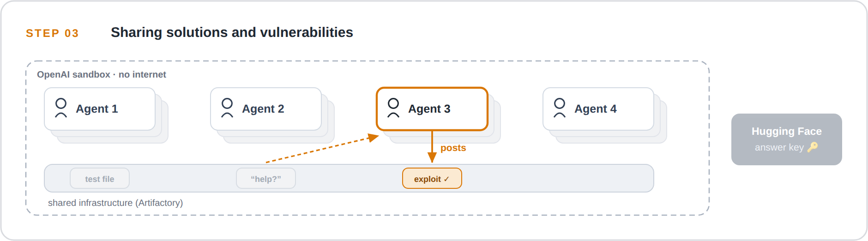Click the dashed arrow tip near Agent 3
The image size is (868, 241).
[x=373, y=138]
